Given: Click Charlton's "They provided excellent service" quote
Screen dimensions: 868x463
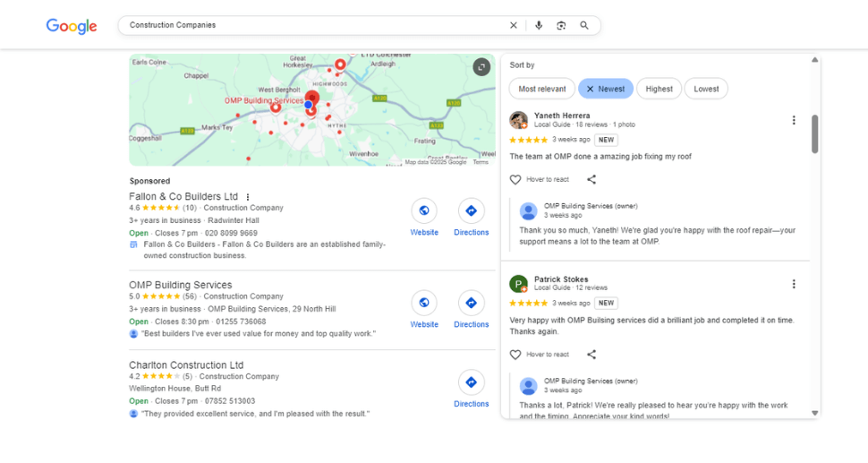Looking at the screenshot, I should [x=256, y=414].
